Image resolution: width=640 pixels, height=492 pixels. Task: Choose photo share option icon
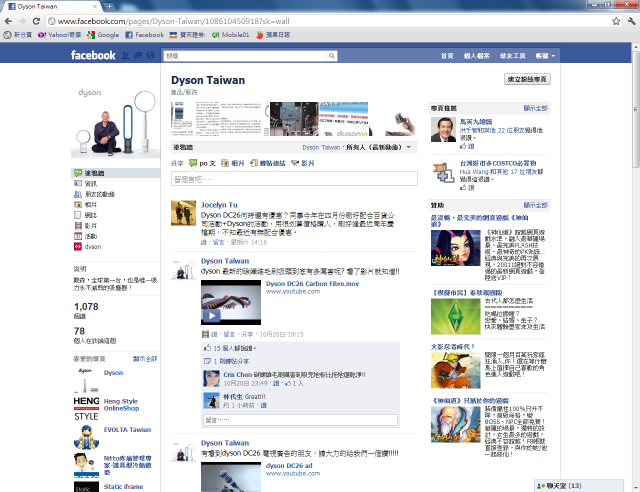coord(225,163)
